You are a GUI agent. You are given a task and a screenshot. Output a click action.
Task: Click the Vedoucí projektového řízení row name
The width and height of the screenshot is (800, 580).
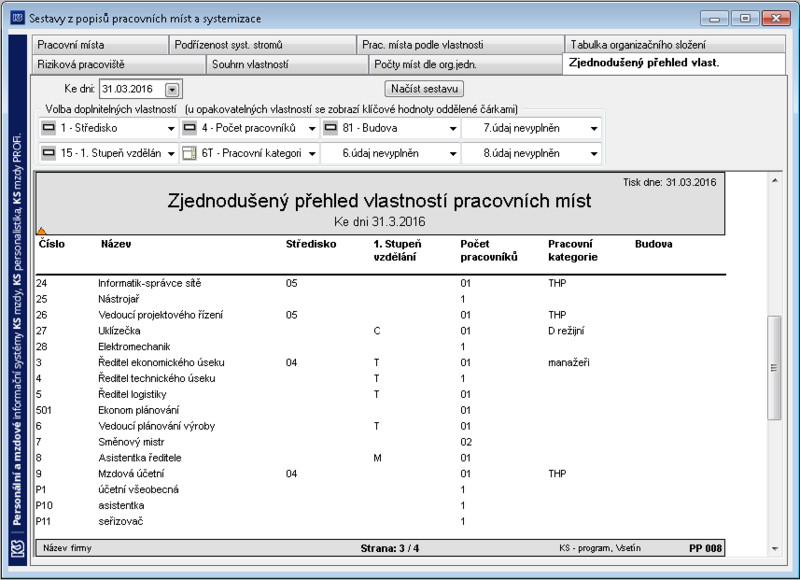click(160, 315)
